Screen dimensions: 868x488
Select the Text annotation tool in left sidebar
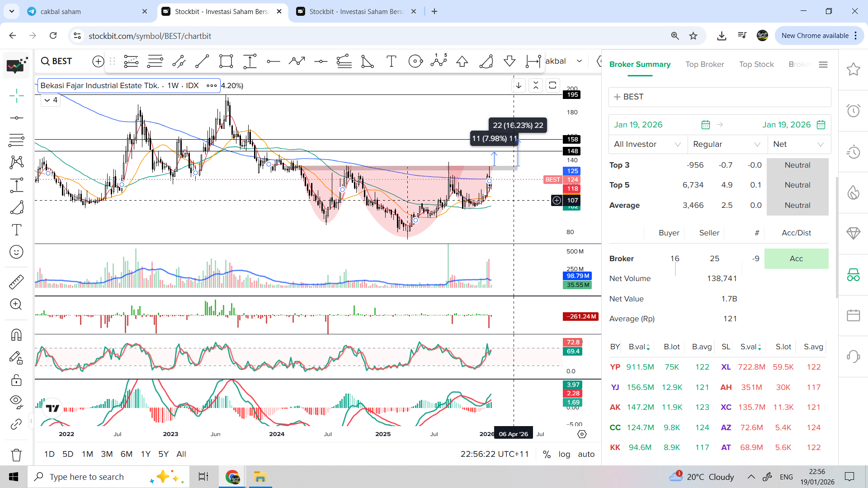tap(16, 230)
